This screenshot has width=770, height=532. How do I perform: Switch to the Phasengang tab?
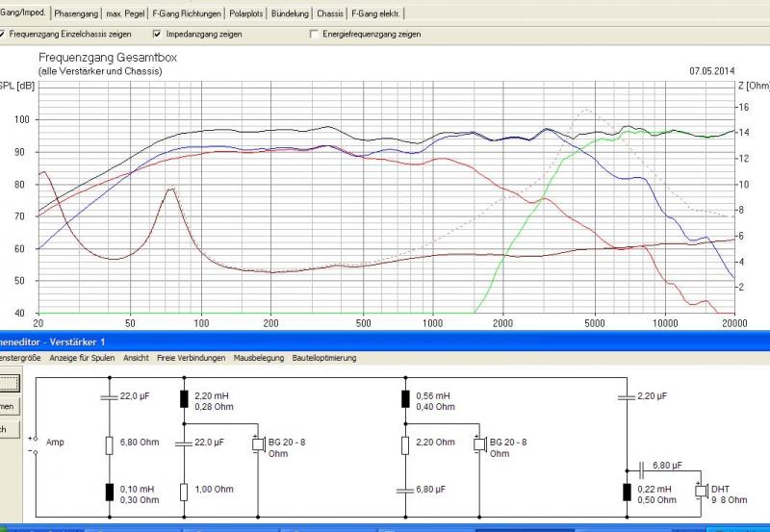click(75, 13)
